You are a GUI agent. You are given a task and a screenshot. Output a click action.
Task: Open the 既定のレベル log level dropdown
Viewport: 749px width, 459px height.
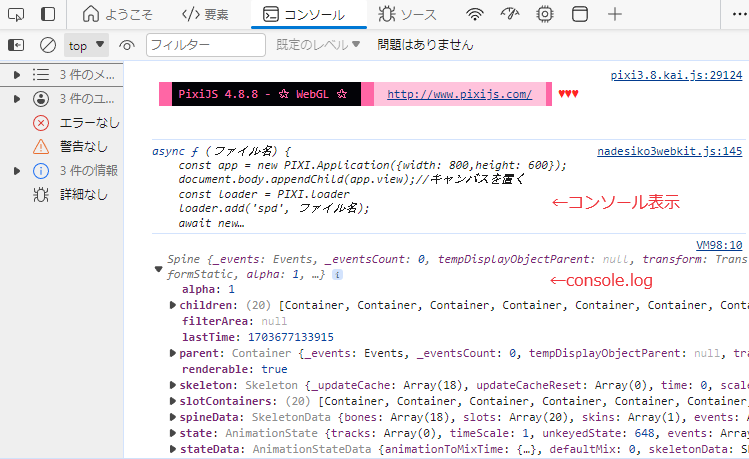click(319, 45)
